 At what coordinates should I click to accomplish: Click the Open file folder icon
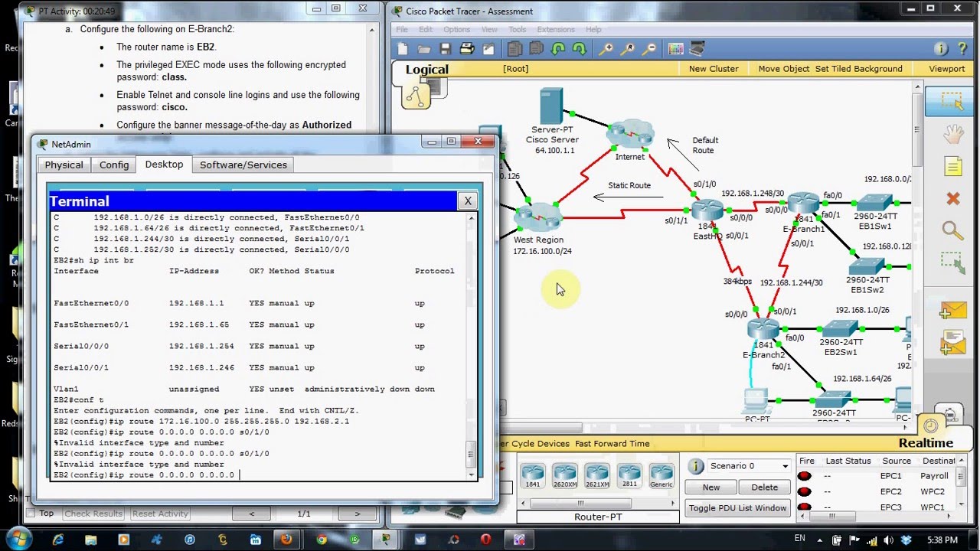[x=424, y=49]
